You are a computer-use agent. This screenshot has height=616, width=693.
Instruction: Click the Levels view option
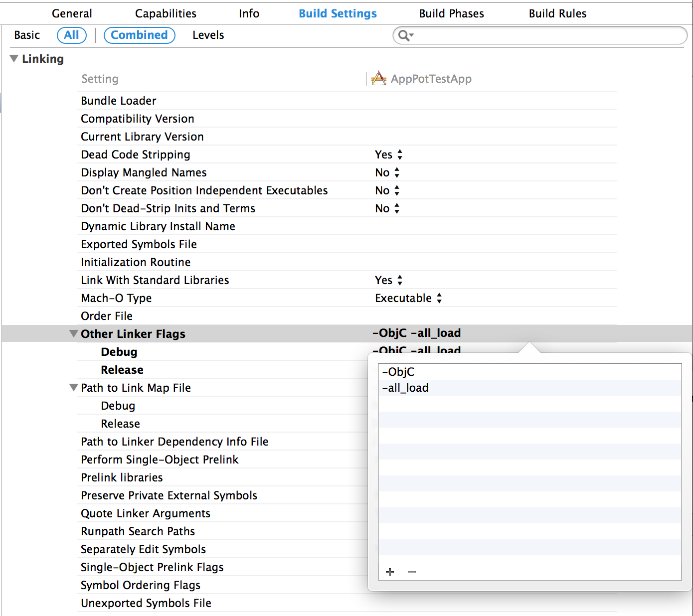[208, 35]
